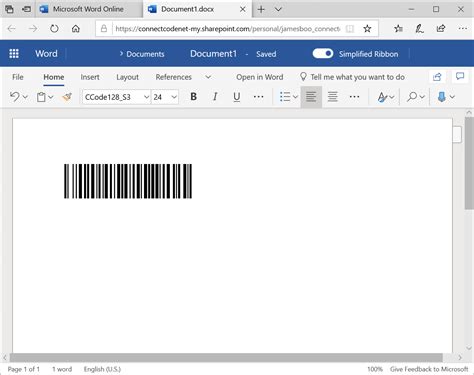474x375 pixels.
Task: Expand the Undo dropdown arrow
Action: click(x=25, y=97)
